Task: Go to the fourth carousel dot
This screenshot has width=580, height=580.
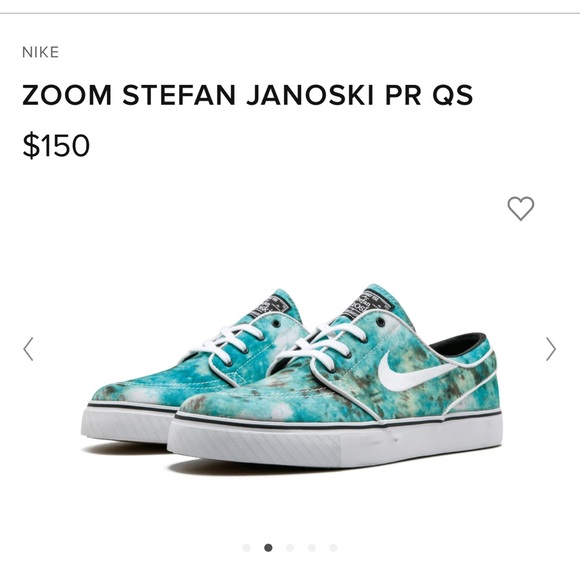Action: 312,547
